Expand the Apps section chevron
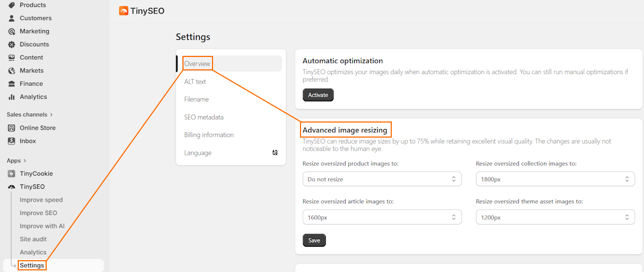Image resolution: width=644 pixels, height=272 pixels. pos(25,161)
